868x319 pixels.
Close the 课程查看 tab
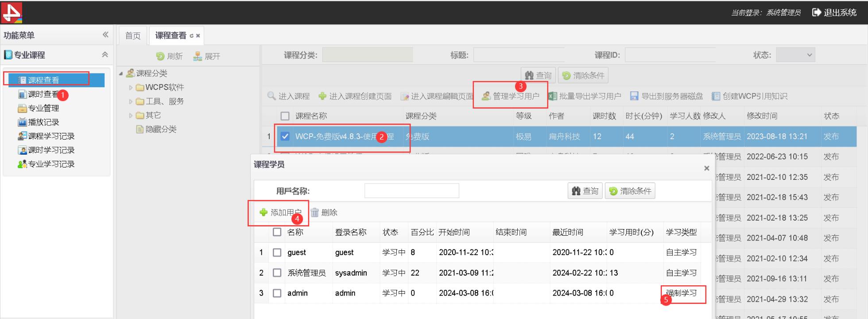(198, 36)
